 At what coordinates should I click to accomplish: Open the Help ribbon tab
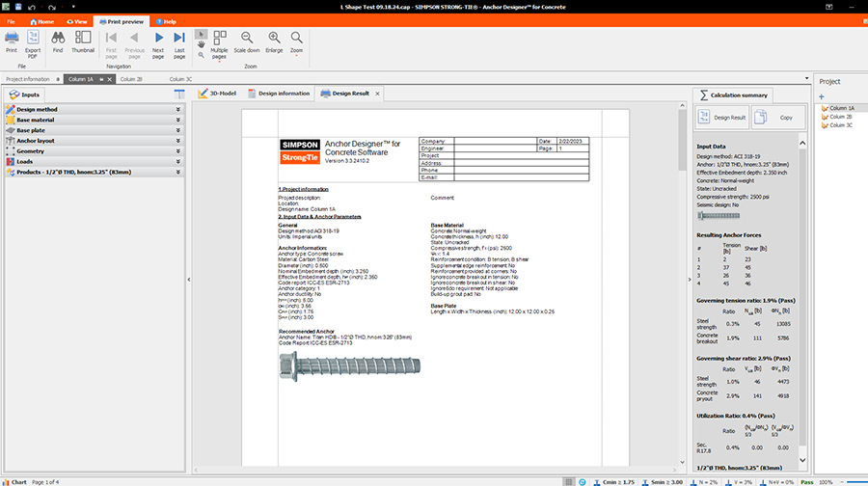[x=166, y=21]
